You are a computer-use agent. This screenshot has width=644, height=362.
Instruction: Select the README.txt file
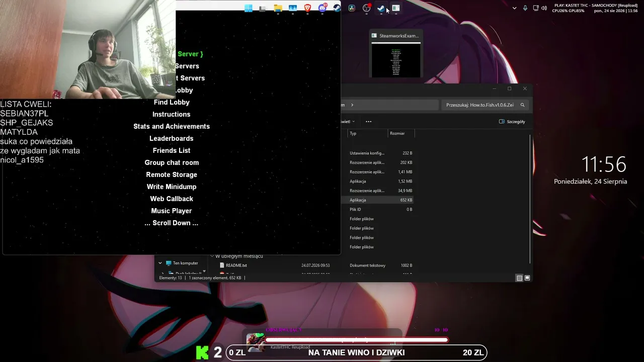coord(236,265)
